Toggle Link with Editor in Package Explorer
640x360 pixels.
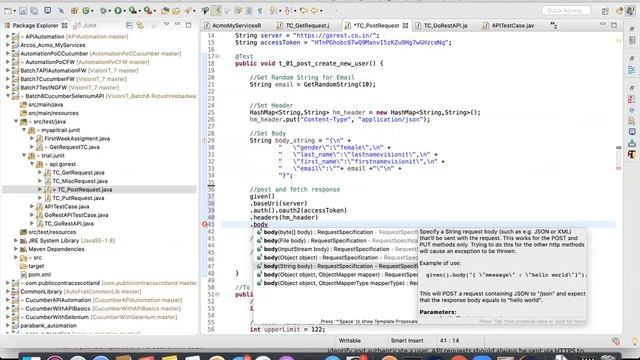[x=140, y=25]
